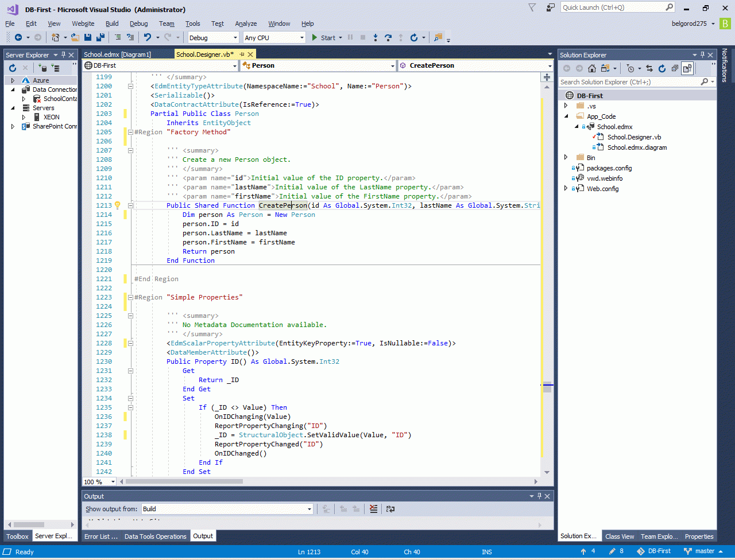
Task: Click the editor horizontal scrollbar thumb
Action: click(x=184, y=481)
